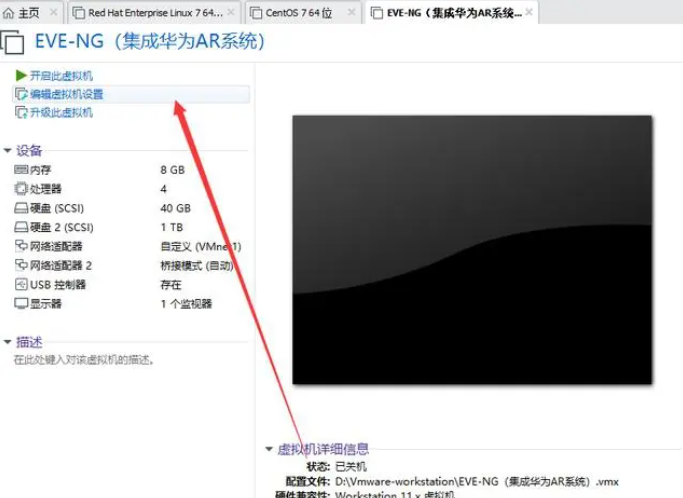Screen dimensions: 683x498
Task: Click the 8 GB memory value
Action: click(x=172, y=169)
